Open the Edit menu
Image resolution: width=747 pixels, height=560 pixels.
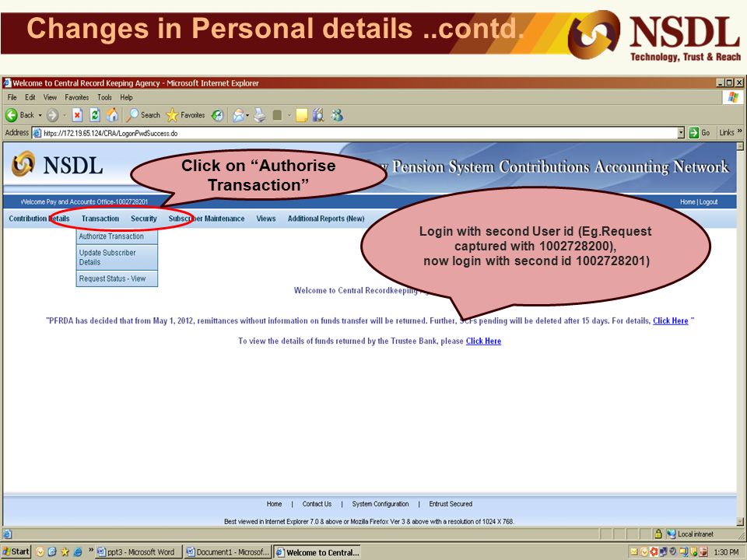click(x=30, y=97)
